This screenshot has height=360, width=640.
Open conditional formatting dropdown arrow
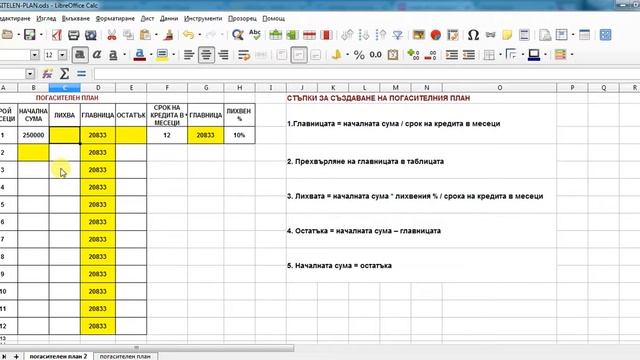click(571, 55)
